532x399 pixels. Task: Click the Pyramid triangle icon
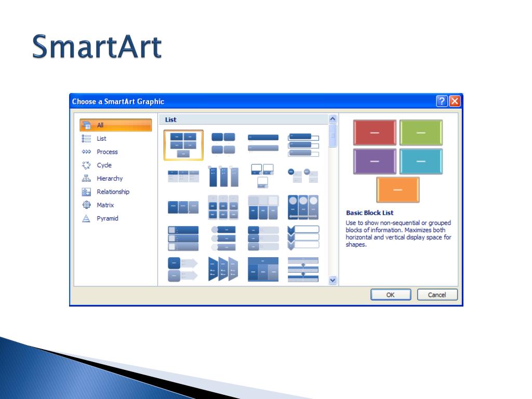coord(86,218)
